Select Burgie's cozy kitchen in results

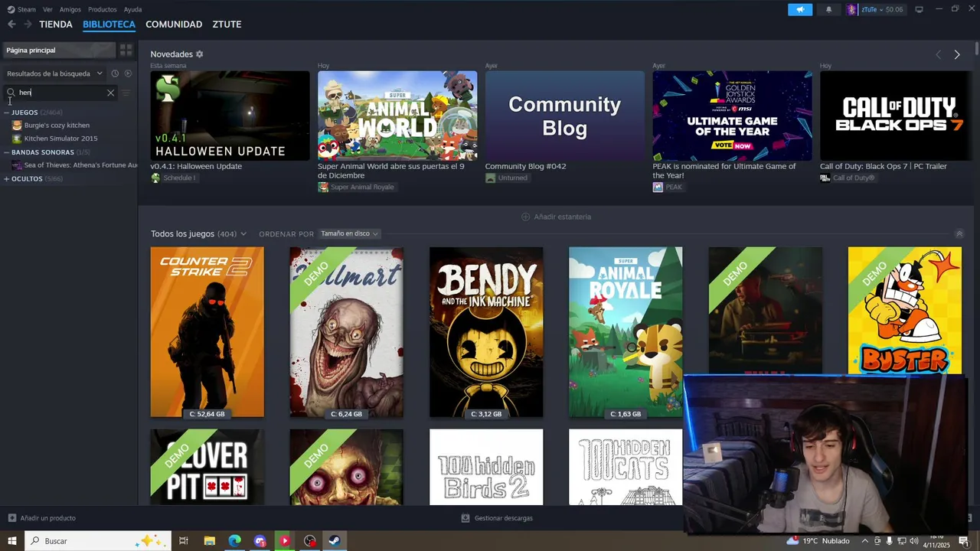(x=57, y=126)
